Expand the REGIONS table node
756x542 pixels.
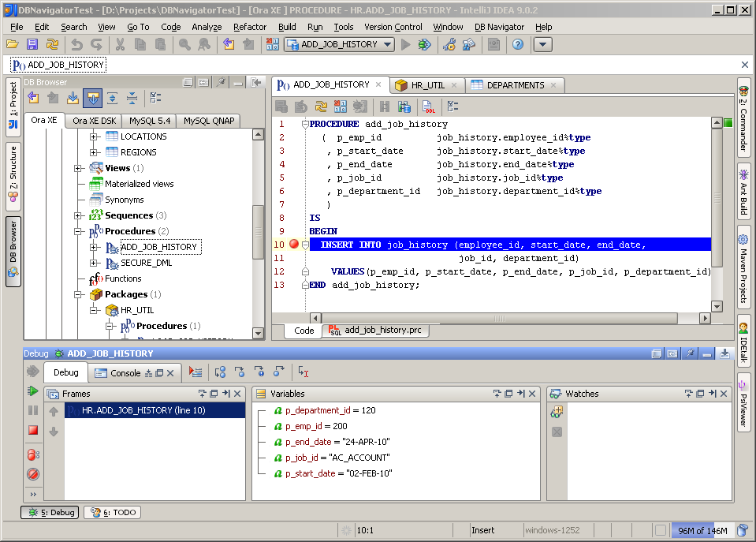pyautogui.click(x=94, y=152)
